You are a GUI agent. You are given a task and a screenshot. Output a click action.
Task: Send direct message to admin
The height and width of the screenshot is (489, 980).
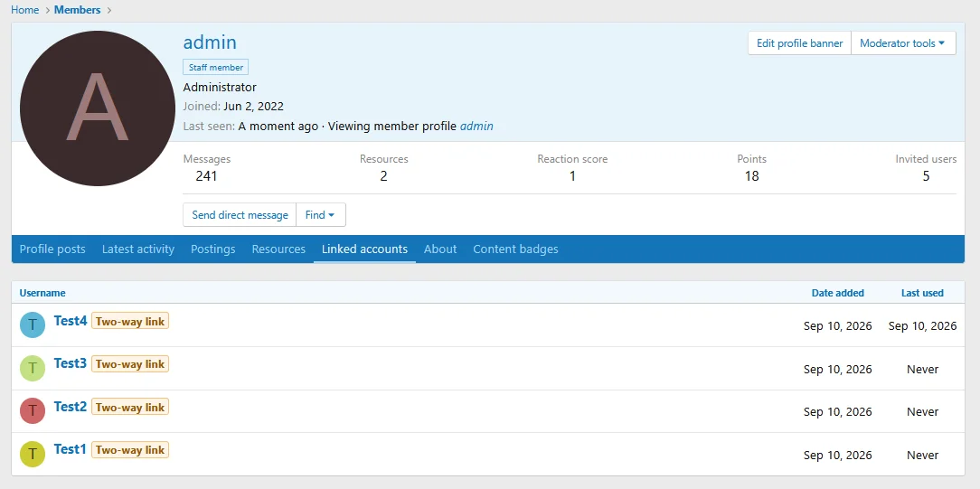pyautogui.click(x=240, y=215)
